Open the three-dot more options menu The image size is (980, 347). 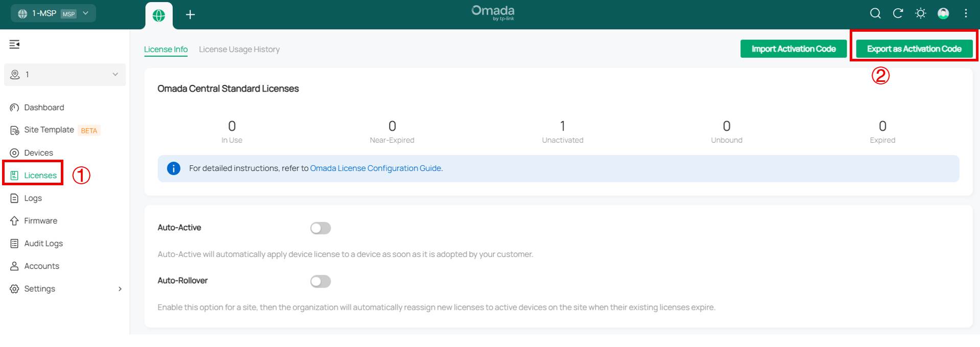click(x=966, y=14)
